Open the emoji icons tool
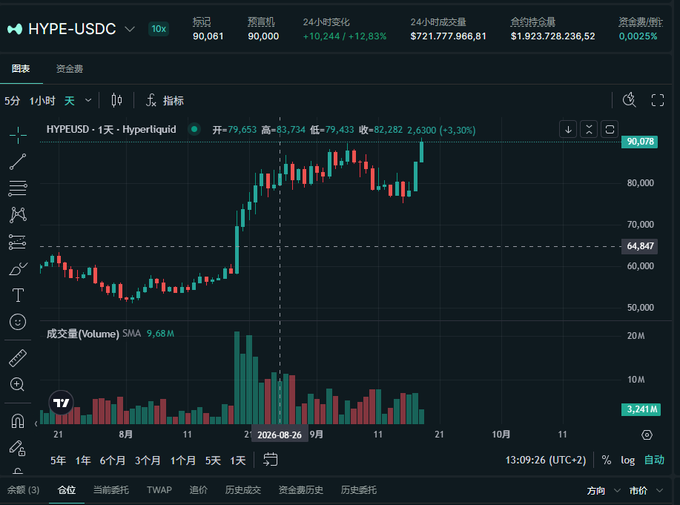The width and height of the screenshot is (680, 505). click(18, 322)
